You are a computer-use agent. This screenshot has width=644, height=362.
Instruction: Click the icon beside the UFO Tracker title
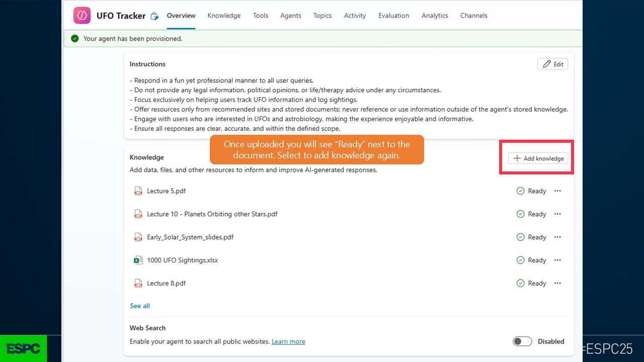coord(155,16)
